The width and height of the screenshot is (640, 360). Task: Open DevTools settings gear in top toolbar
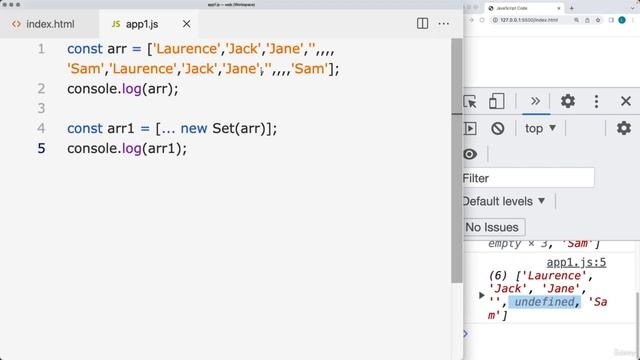pos(567,101)
